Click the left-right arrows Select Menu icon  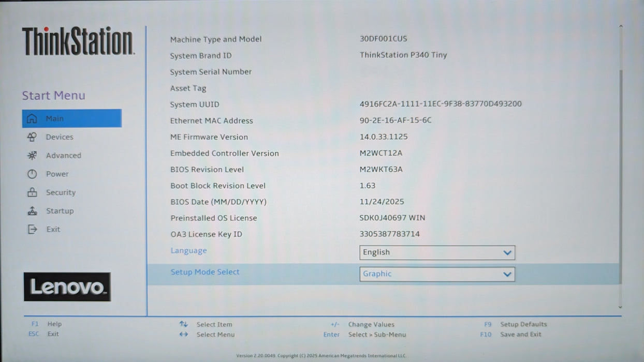coord(183,335)
